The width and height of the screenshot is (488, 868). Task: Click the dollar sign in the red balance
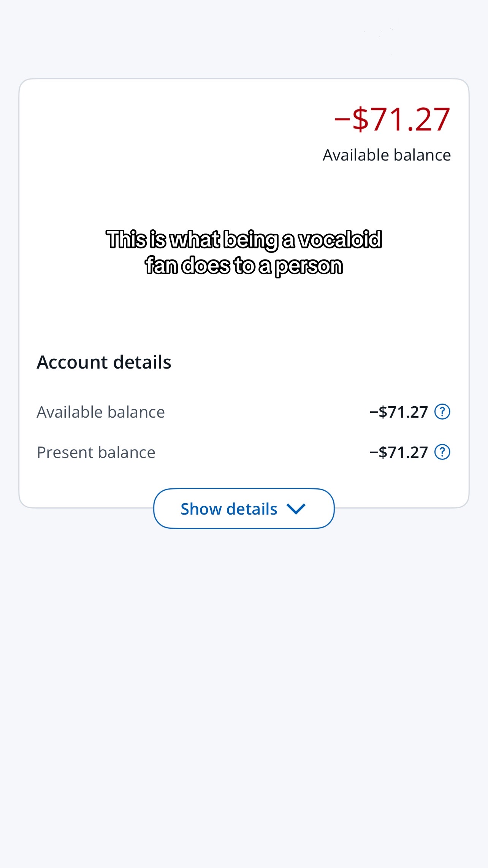pyautogui.click(x=360, y=119)
